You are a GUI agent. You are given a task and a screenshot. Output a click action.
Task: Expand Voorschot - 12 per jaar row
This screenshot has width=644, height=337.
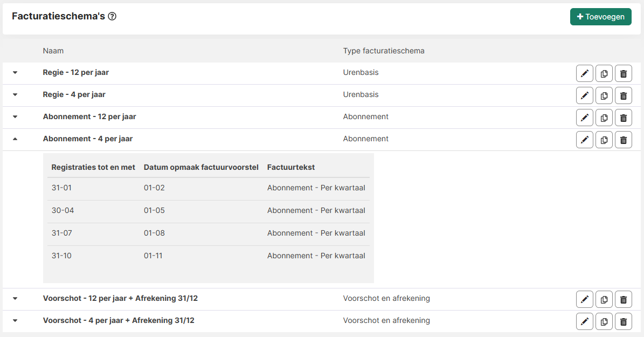tap(15, 299)
